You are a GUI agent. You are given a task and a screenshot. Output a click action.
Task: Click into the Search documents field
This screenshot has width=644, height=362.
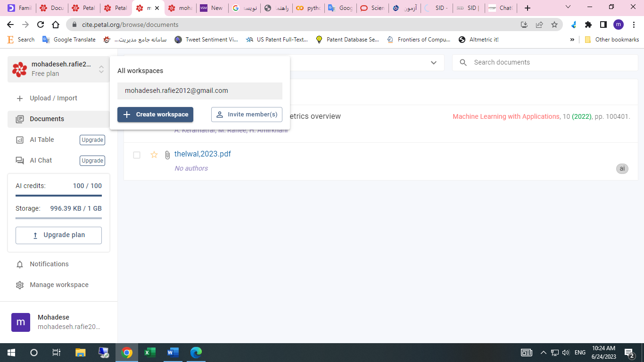pos(545,63)
